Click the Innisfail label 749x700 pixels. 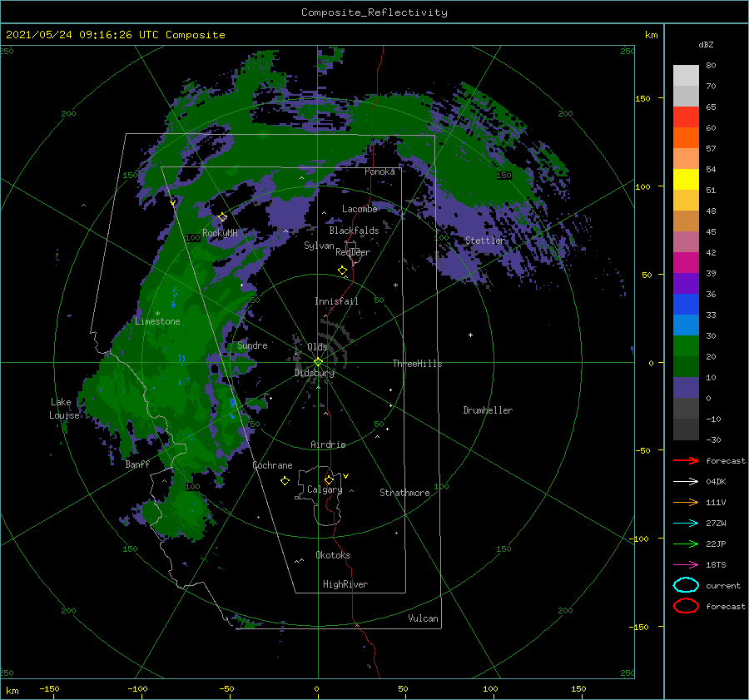click(x=336, y=301)
